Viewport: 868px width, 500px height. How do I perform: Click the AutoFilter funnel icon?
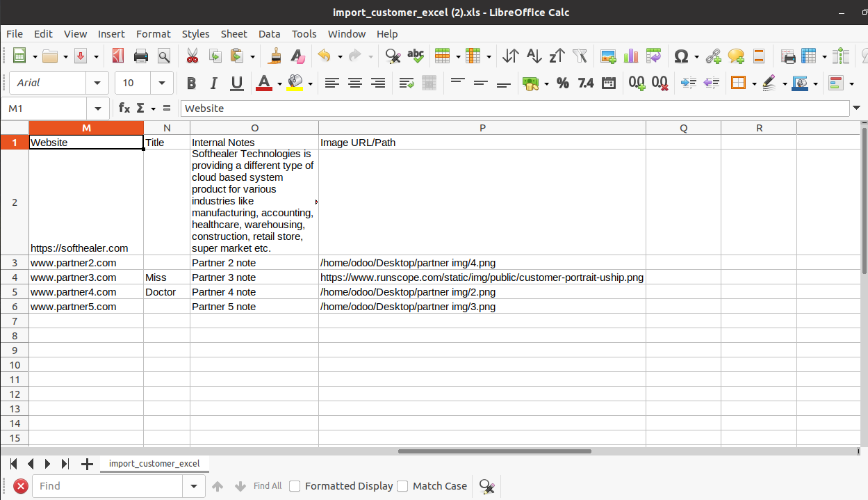(x=580, y=56)
